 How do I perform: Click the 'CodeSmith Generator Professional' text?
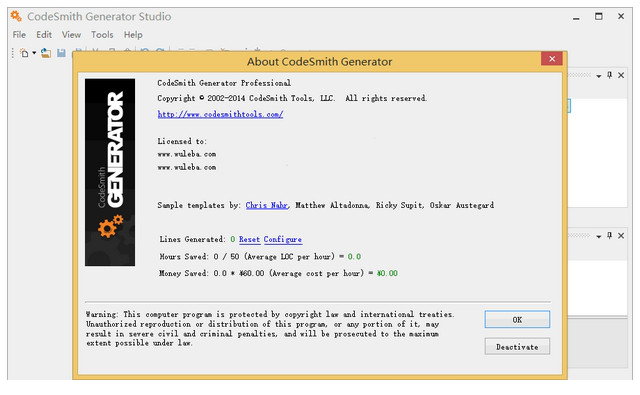click(224, 83)
